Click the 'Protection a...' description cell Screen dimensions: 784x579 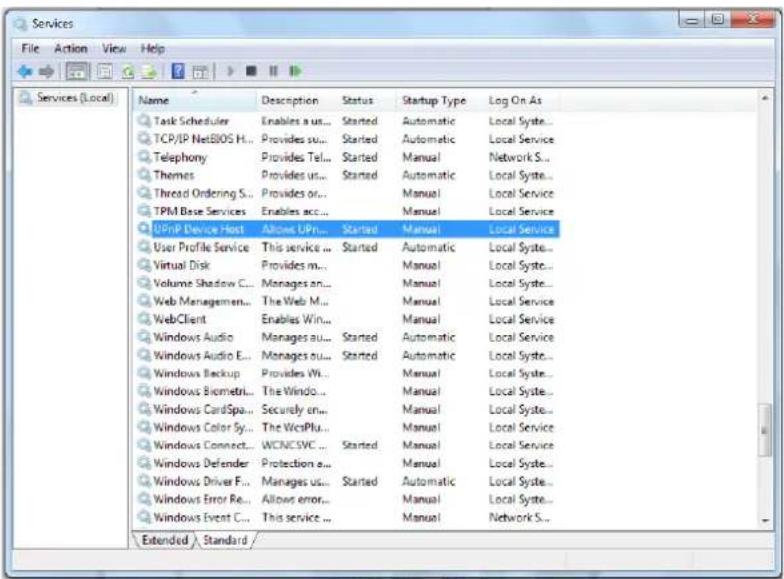[x=296, y=463]
